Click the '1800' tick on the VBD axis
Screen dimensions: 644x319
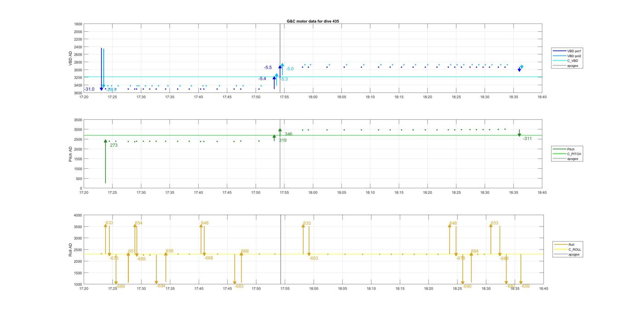78,24
